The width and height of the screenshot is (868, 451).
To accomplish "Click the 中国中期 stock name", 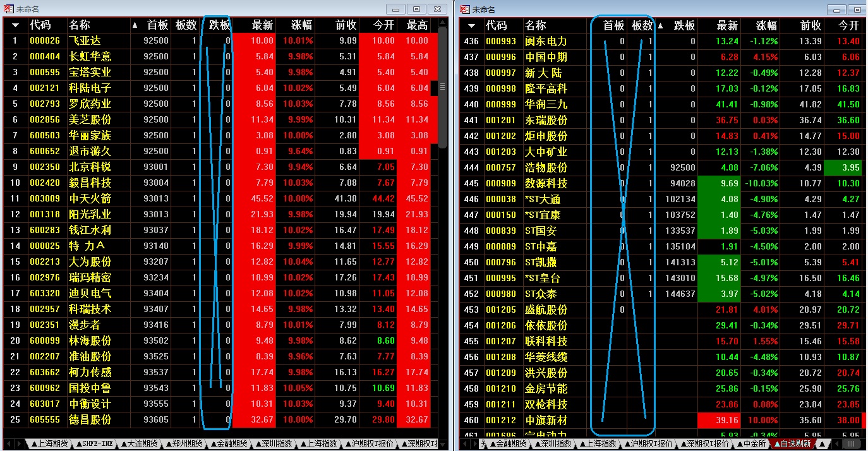I will click(x=546, y=57).
